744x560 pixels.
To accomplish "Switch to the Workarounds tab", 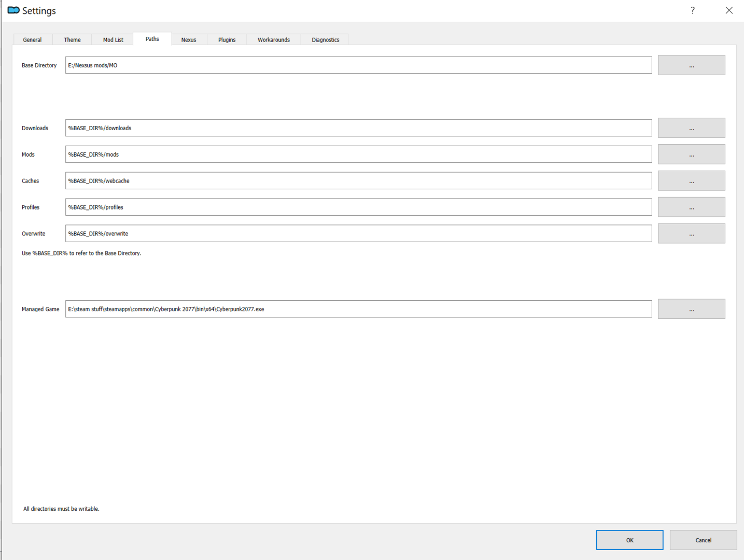I will 274,40.
